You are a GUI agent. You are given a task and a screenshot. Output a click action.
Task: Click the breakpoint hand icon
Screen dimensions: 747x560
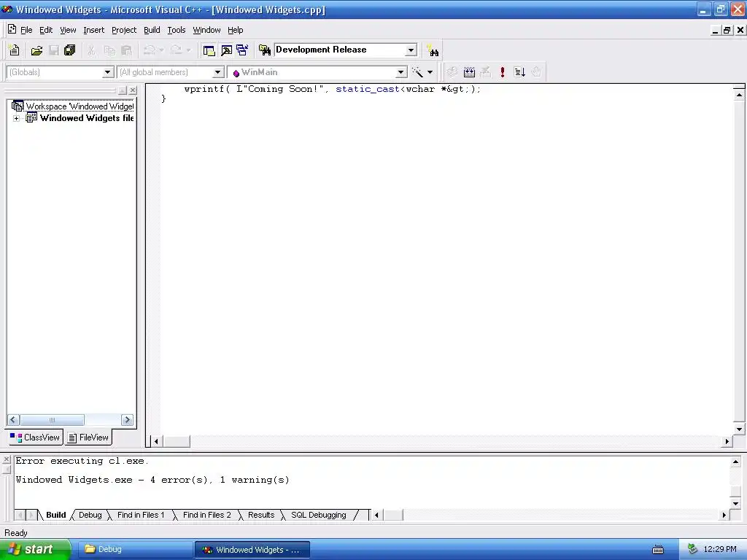[x=536, y=72]
